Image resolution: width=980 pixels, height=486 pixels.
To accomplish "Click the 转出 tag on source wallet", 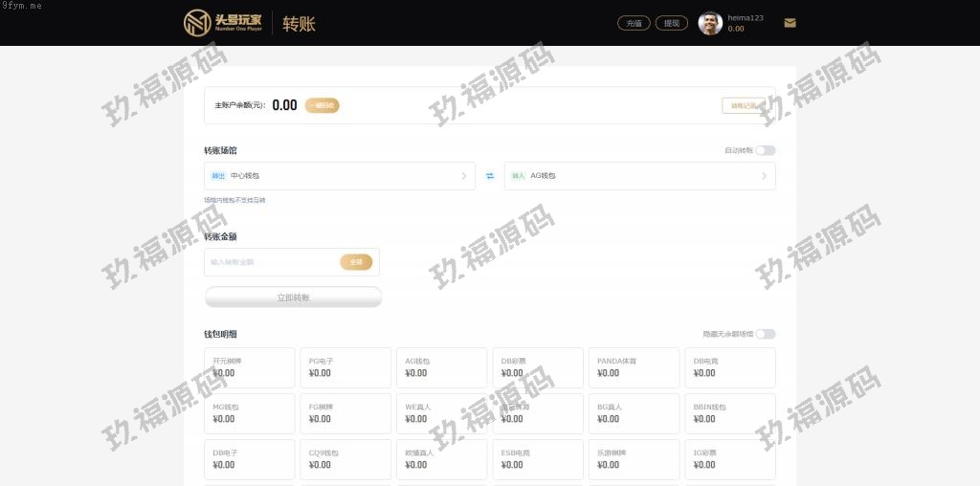I will point(218,176).
